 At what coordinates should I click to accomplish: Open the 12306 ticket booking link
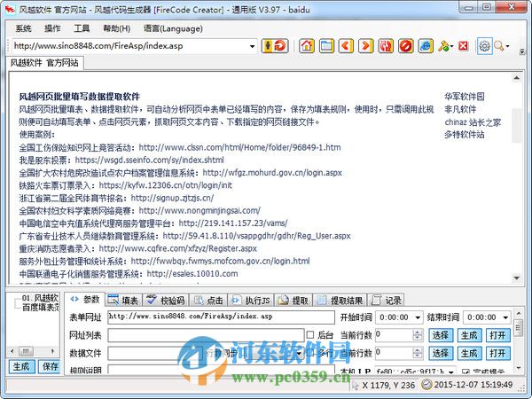[166, 185]
